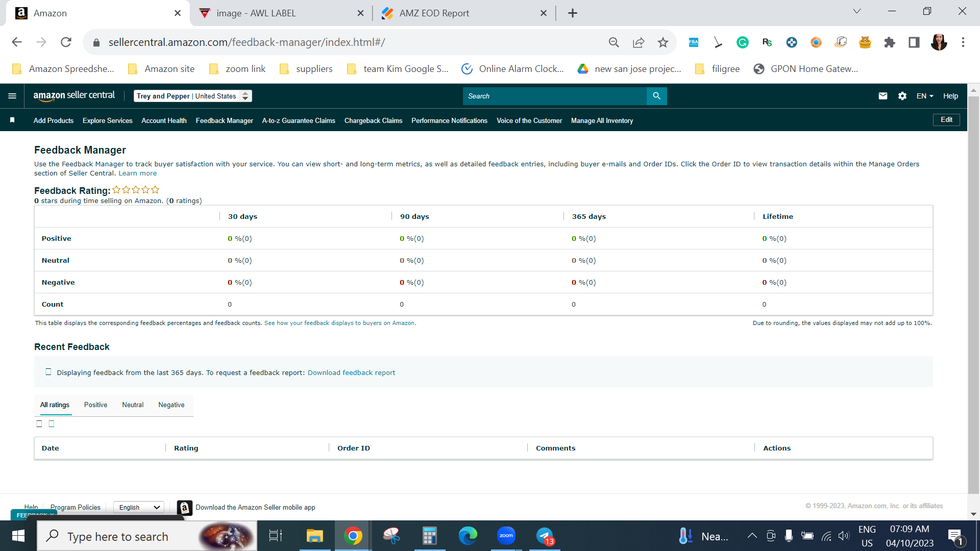
Task: Open the Amazon Spreadsheet bookmark folder
Action: pyautogui.click(x=63, y=69)
